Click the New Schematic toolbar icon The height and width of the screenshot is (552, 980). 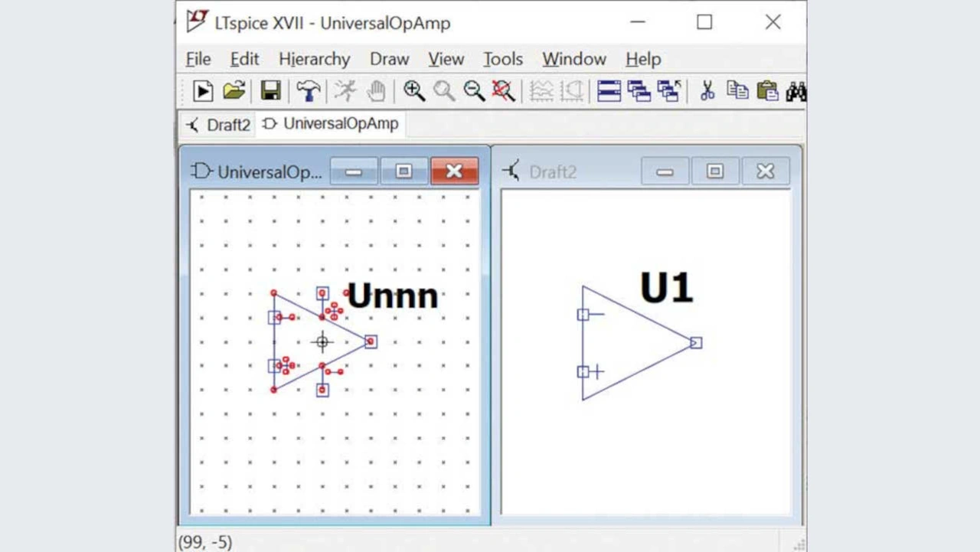tap(203, 91)
